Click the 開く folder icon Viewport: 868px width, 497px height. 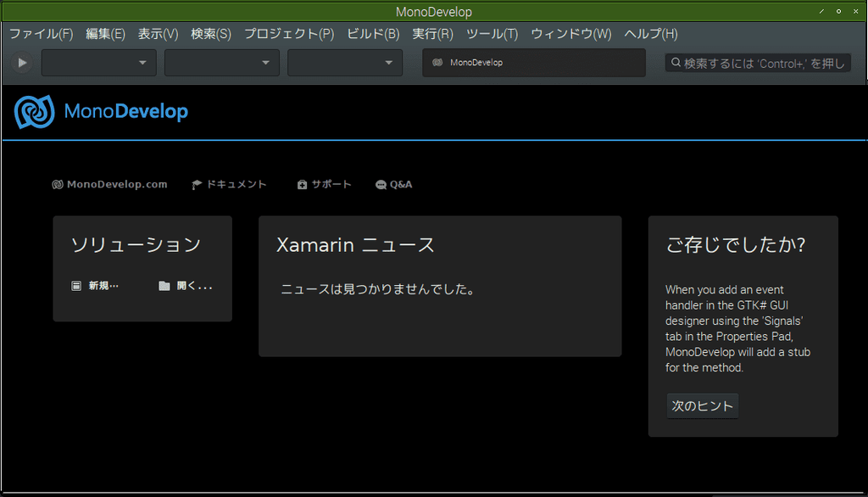point(164,286)
